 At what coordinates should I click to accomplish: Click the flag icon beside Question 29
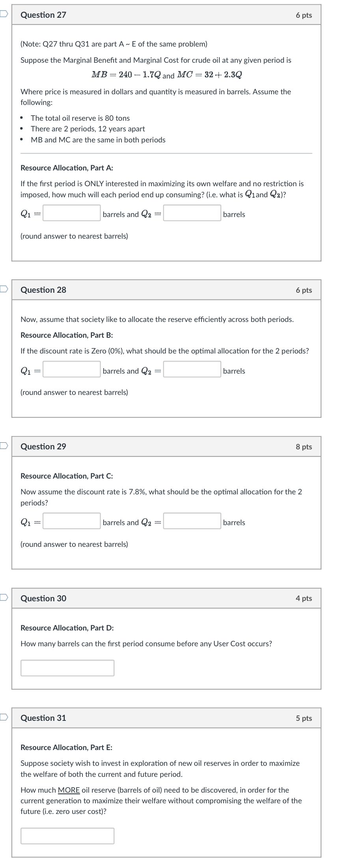click(3, 445)
